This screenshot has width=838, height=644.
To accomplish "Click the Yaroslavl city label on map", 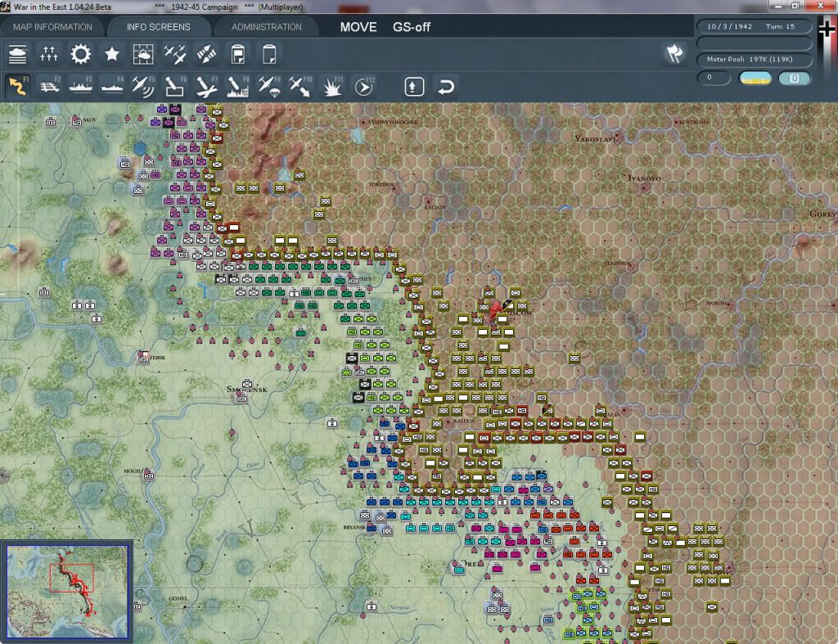I will point(596,138).
